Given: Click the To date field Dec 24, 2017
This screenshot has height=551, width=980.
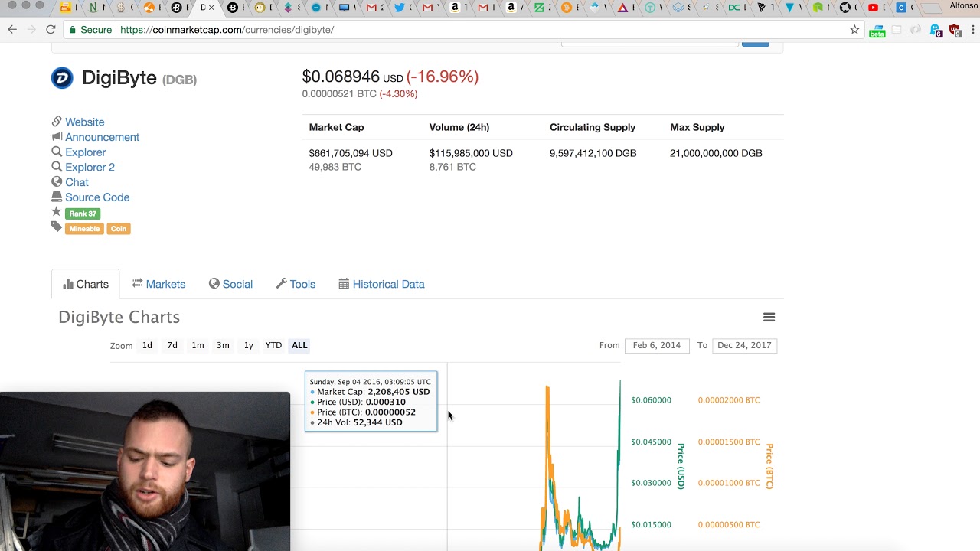Looking at the screenshot, I should point(744,345).
